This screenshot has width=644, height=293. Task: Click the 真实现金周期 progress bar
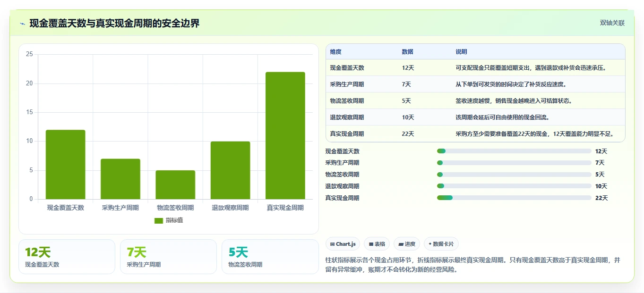(x=514, y=198)
